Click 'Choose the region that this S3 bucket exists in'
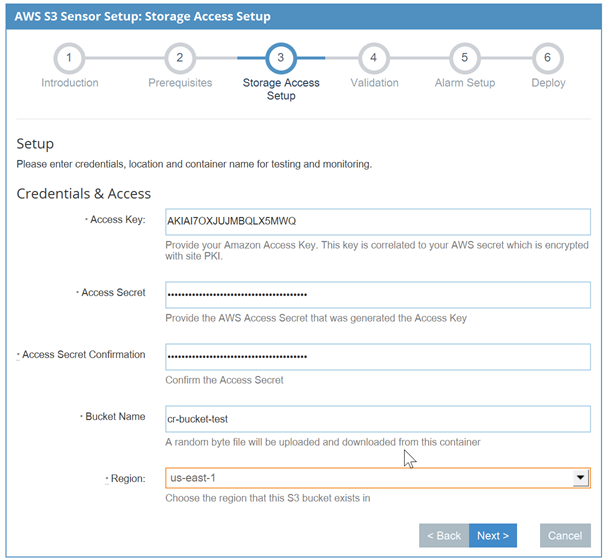 [x=268, y=498]
